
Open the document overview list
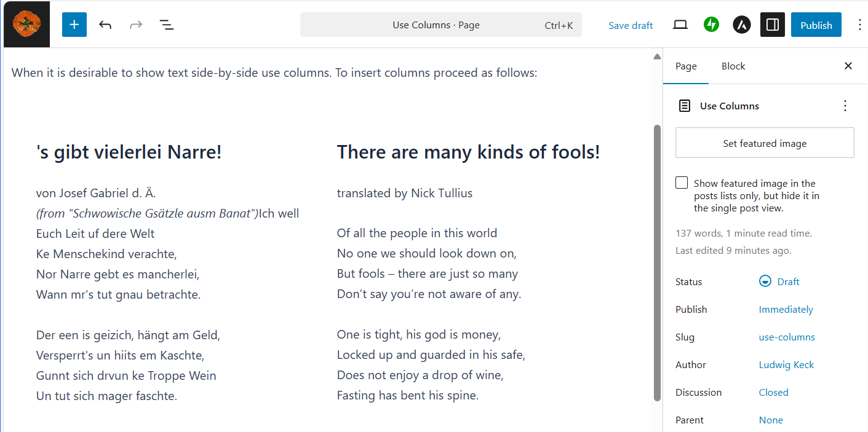coord(167,25)
